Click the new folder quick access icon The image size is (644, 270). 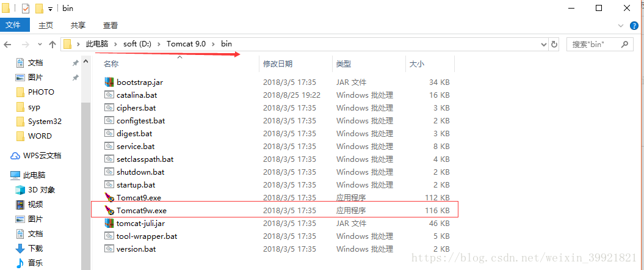39,8
